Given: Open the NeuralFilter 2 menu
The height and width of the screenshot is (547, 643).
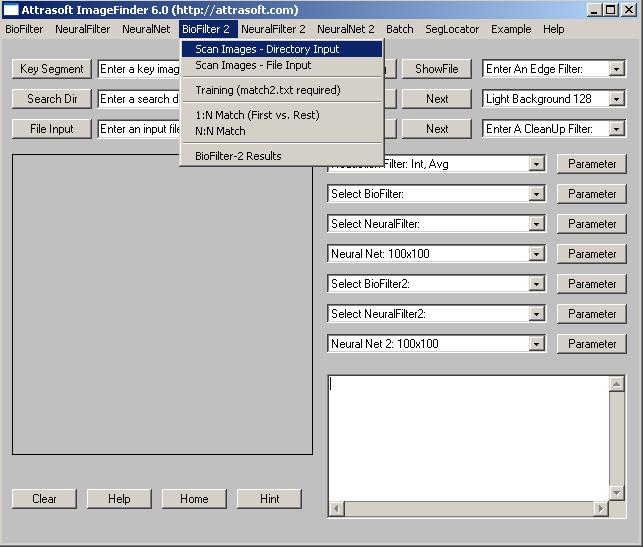Looking at the screenshot, I should (x=273, y=29).
